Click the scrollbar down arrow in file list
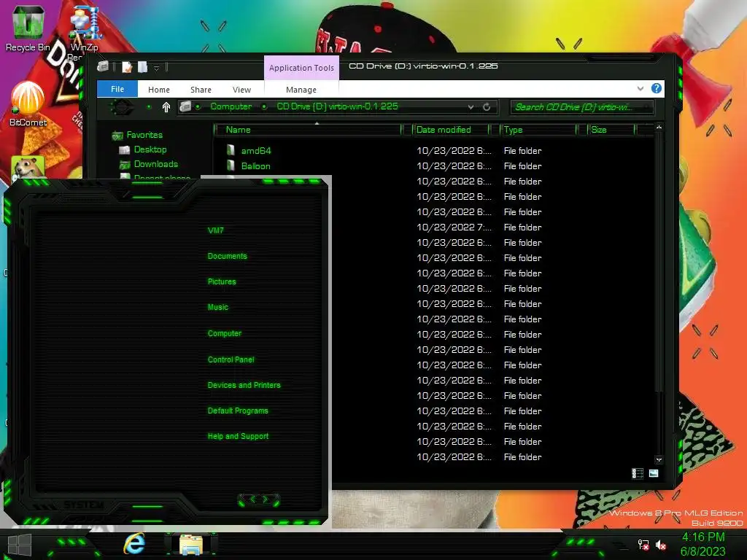The image size is (747, 560). [x=659, y=460]
